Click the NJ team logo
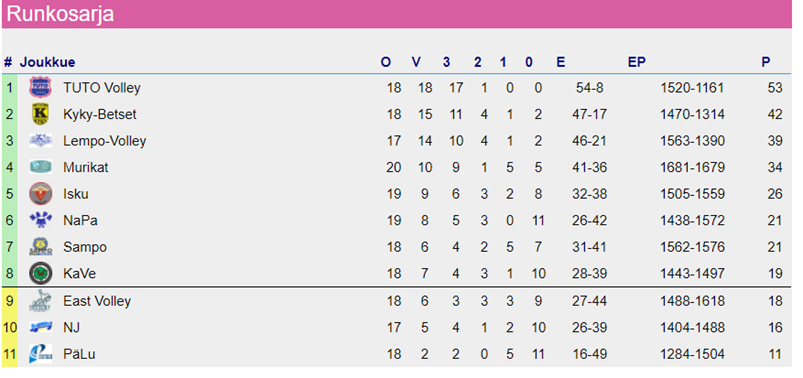Screen dimensions: 803x378 pyautogui.click(x=40, y=327)
